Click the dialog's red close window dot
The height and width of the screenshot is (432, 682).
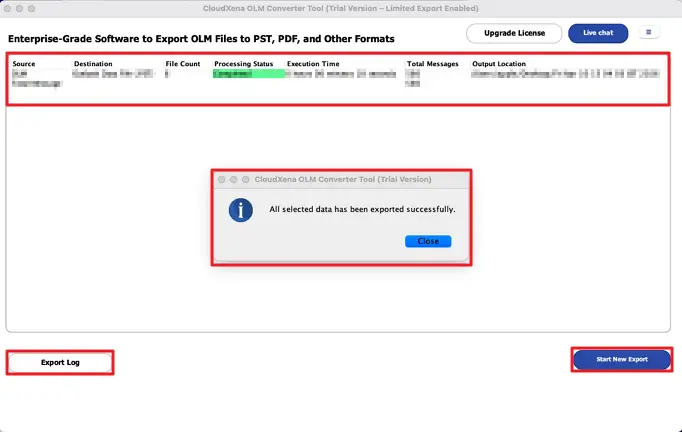coord(220,180)
